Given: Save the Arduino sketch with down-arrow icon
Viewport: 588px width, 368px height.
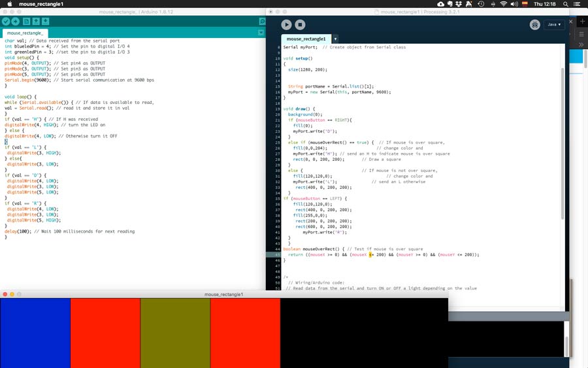Looking at the screenshot, I should pyautogui.click(x=46, y=22).
